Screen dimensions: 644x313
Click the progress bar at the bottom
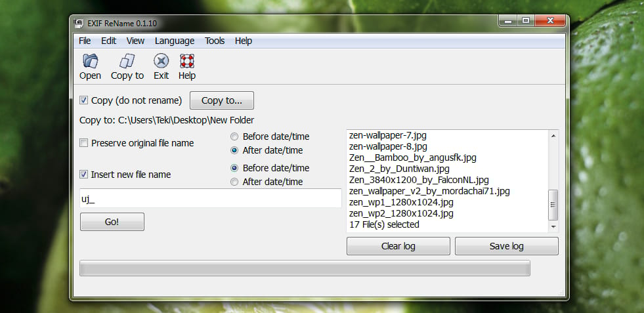(305, 268)
